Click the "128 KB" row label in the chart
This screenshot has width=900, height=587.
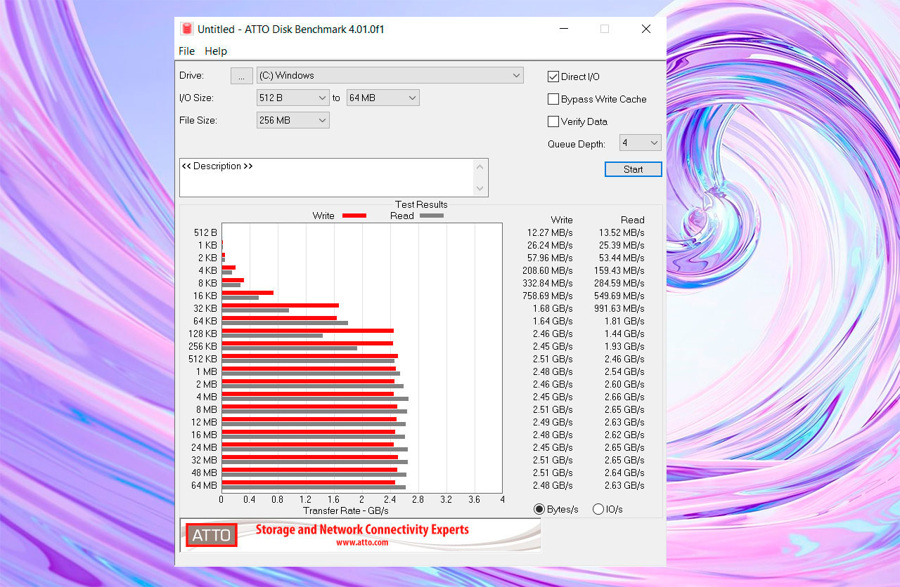coord(203,334)
